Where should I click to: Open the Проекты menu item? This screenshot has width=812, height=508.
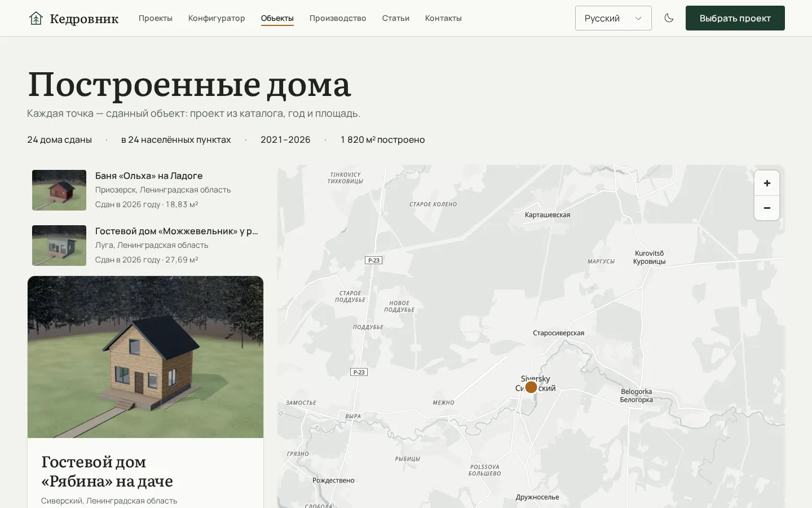[x=156, y=18]
